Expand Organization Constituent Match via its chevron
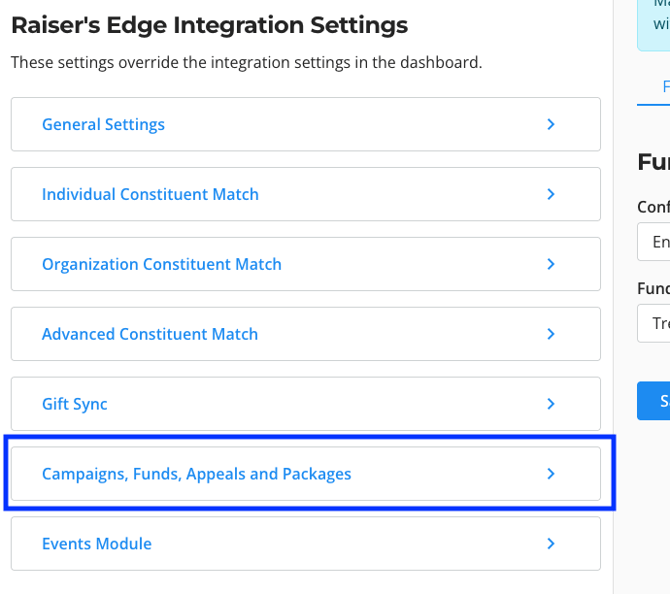This screenshot has height=594, width=670. click(551, 264)
